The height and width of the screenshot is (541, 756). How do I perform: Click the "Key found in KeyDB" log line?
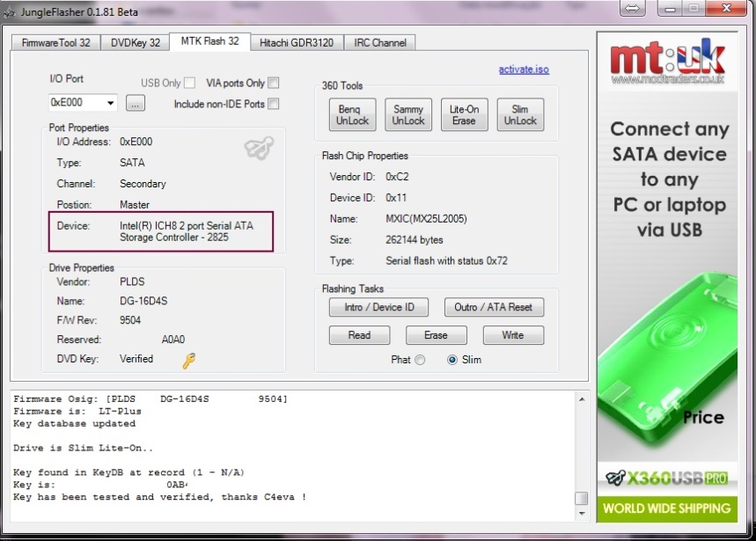click(128, 472)
